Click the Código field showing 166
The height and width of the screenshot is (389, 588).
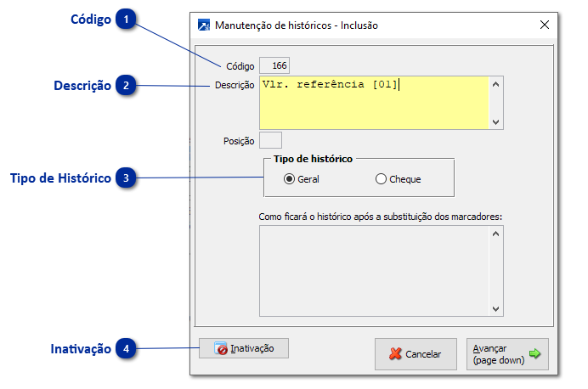tap(274, 65)
